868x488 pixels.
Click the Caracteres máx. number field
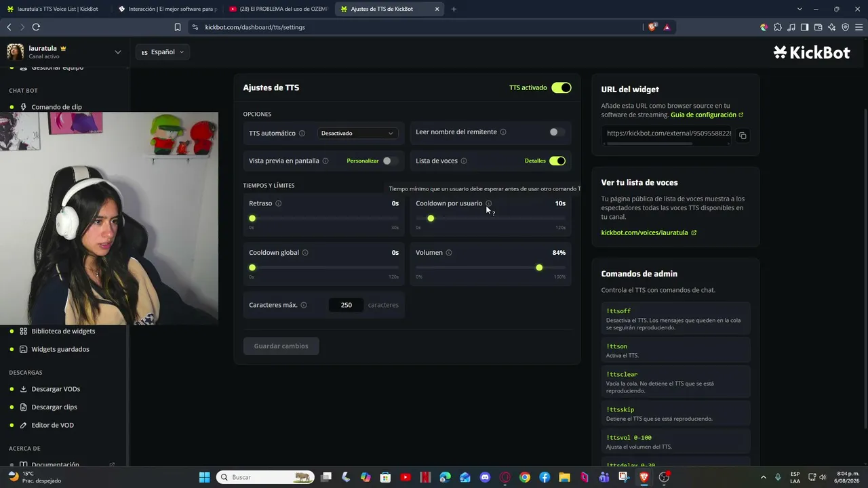pos(347,305)
